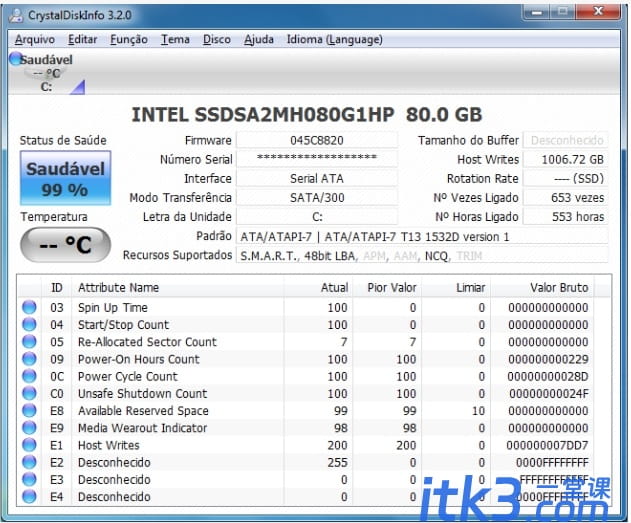Click the blue health orb next to Saudável
Screen dimensions: 631x523
point(16,59)
